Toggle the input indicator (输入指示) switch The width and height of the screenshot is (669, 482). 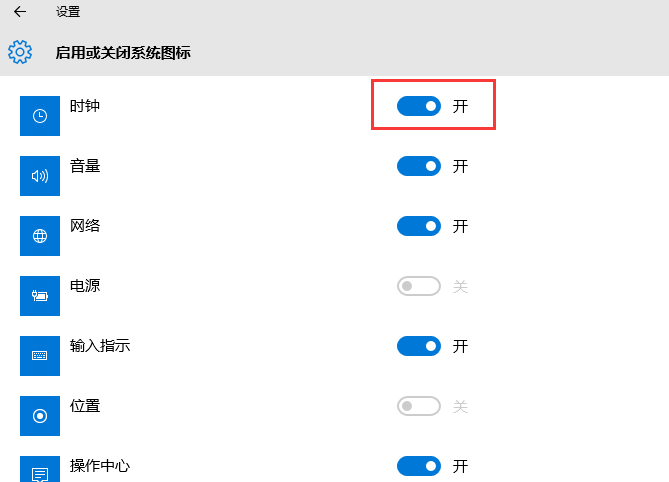(x=419, y=346)
